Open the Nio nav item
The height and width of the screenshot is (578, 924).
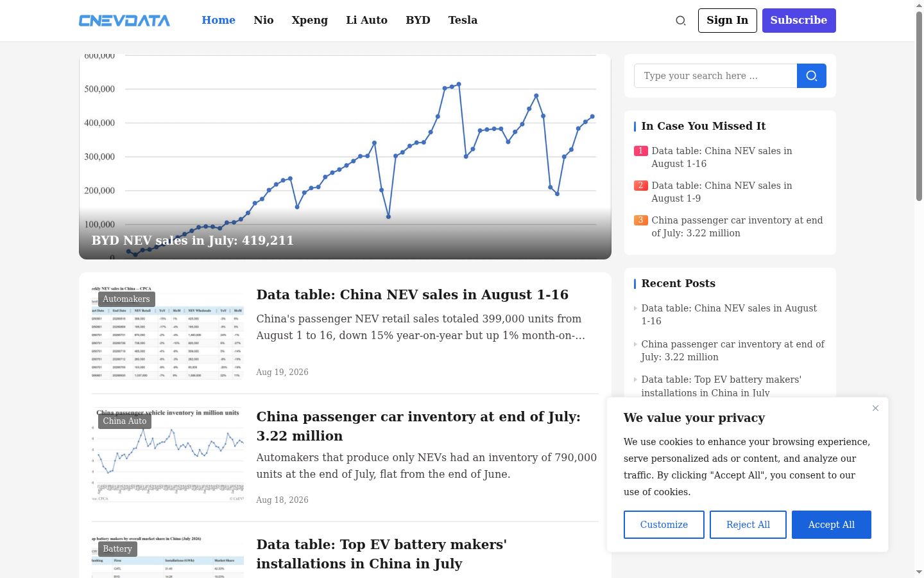(x=264, y=21)
